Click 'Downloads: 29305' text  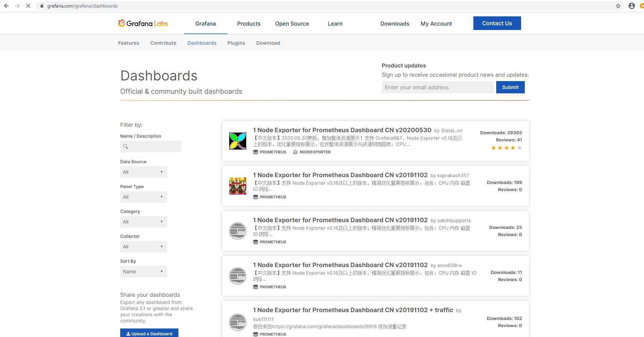(501, 133)
